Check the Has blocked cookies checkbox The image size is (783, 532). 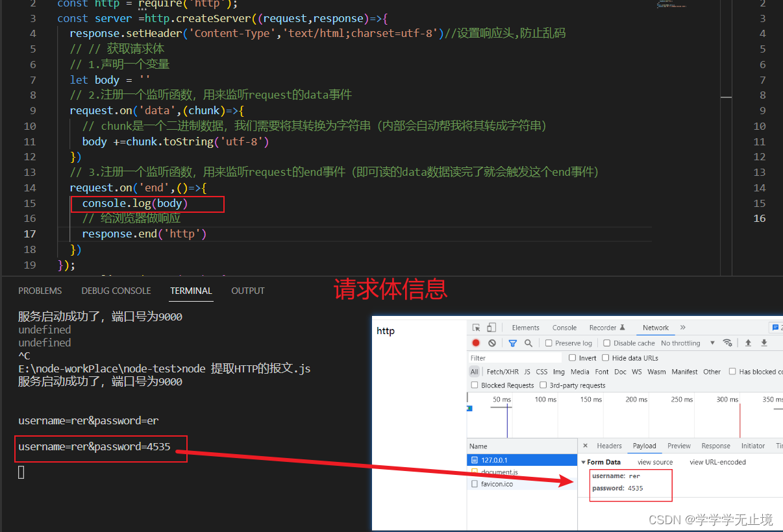click(732, 372)
